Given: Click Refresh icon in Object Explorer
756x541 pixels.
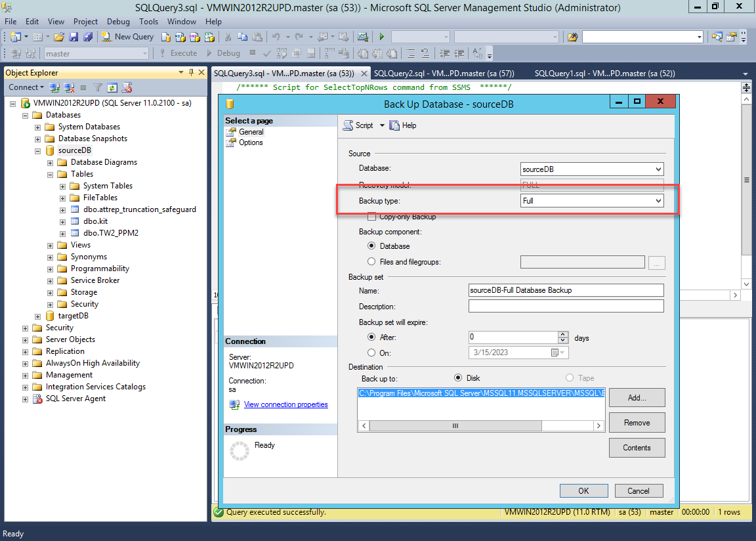Looking at the screenshot, I should click(112, 87).
